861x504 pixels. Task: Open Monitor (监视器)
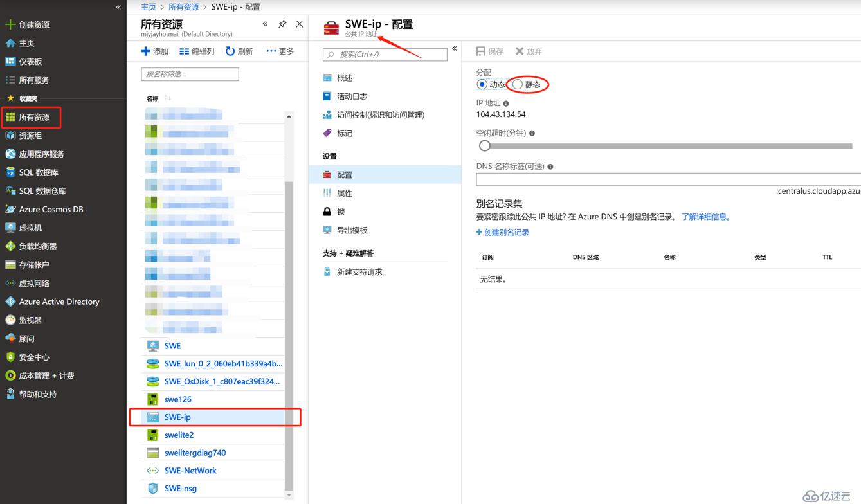(x=30, y=320)
